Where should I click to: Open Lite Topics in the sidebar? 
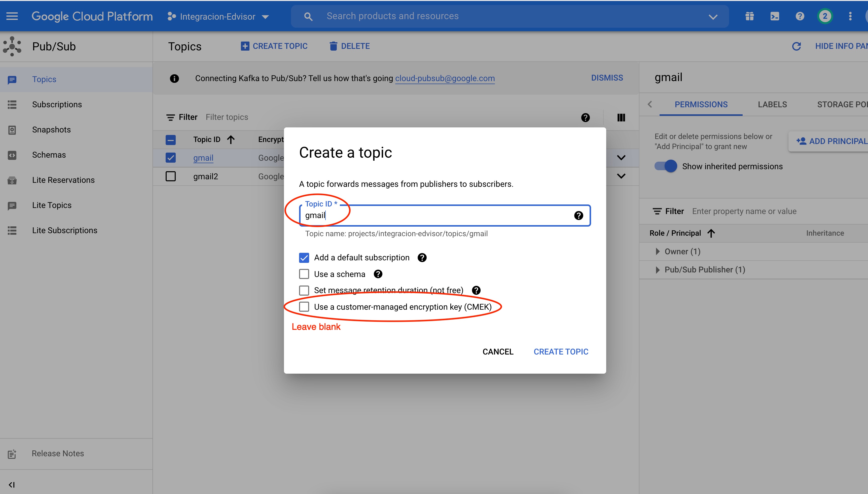(x=76, y=205)
